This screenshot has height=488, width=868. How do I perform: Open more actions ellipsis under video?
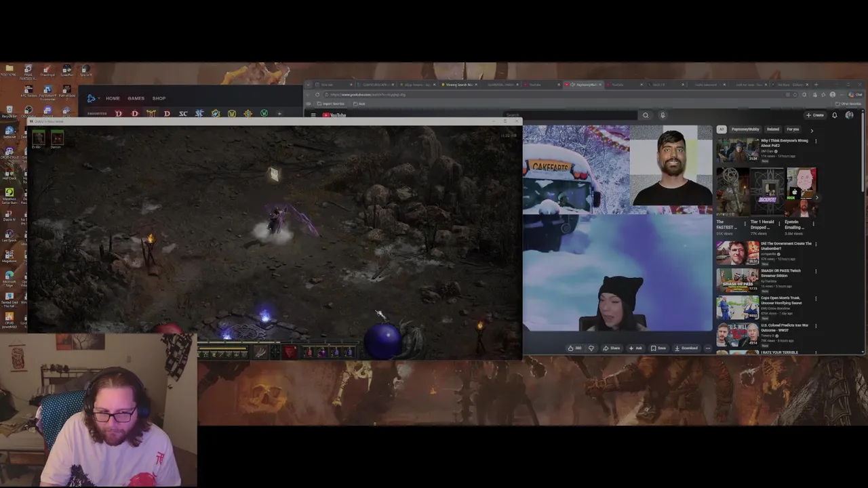click(x=708, y=348)
